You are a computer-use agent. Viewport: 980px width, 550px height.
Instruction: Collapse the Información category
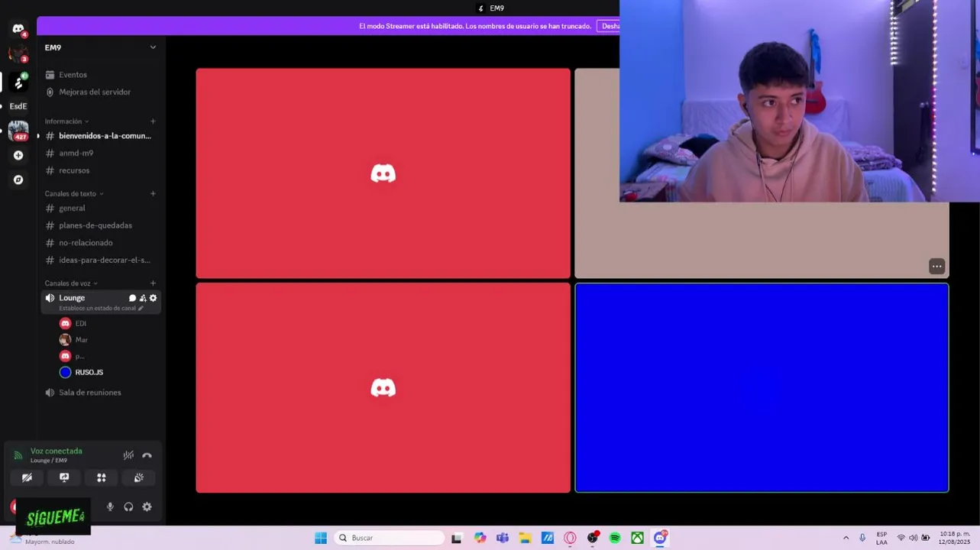click(66, 121)
